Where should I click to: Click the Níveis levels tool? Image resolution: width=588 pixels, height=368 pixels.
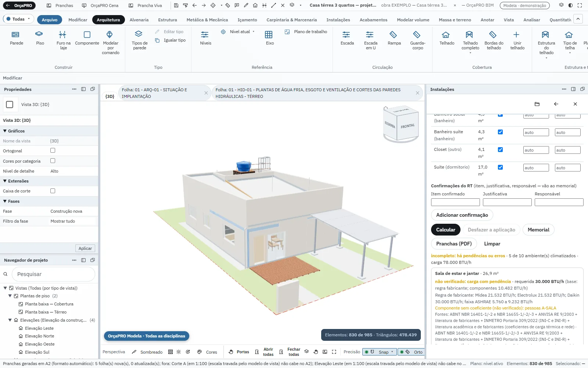(205, 38)
